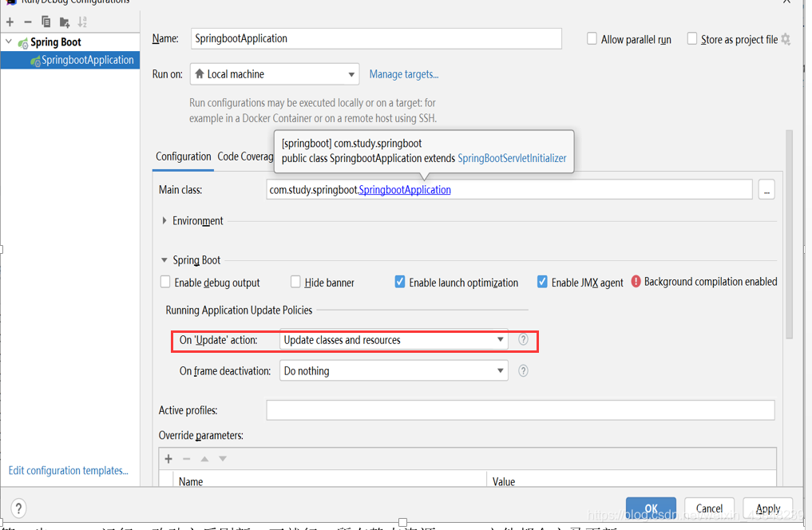Viewport: 812px width, 530px height.
Task: Click the Active profiles input field
Action: (521, 410)
